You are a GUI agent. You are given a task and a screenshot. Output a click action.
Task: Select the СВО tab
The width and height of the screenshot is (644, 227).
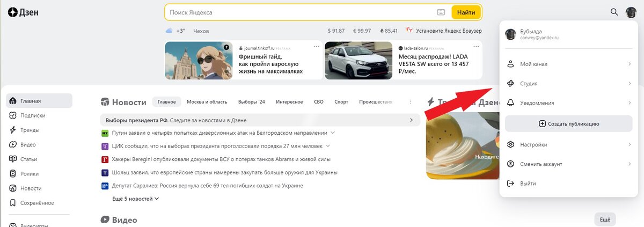pos(319,101)
